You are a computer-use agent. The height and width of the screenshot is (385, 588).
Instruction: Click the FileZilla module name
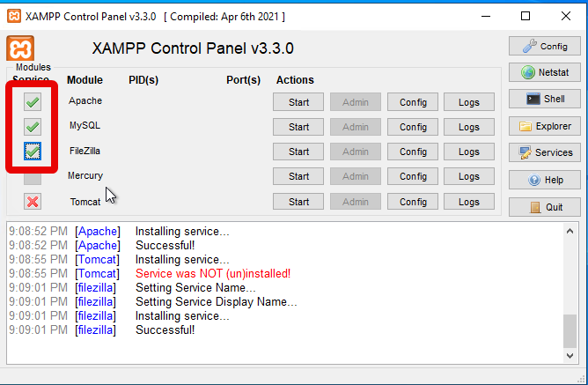[85, 151]
